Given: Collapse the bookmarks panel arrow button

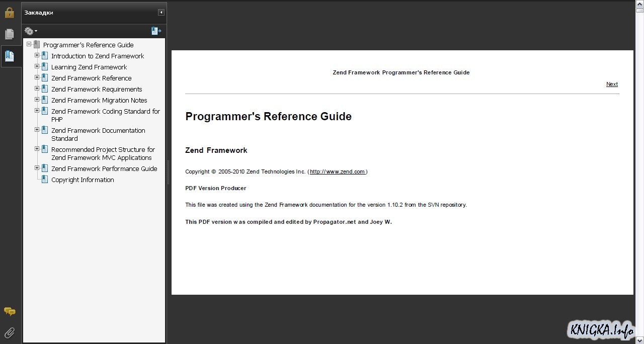Looking at the screenshot, I should pos(161,13).
